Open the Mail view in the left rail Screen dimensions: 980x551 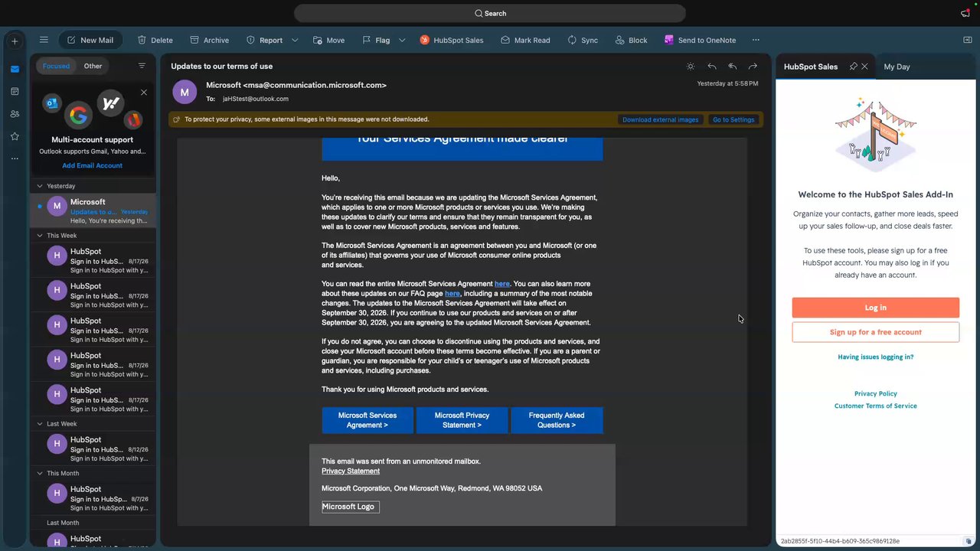[15, 69]
